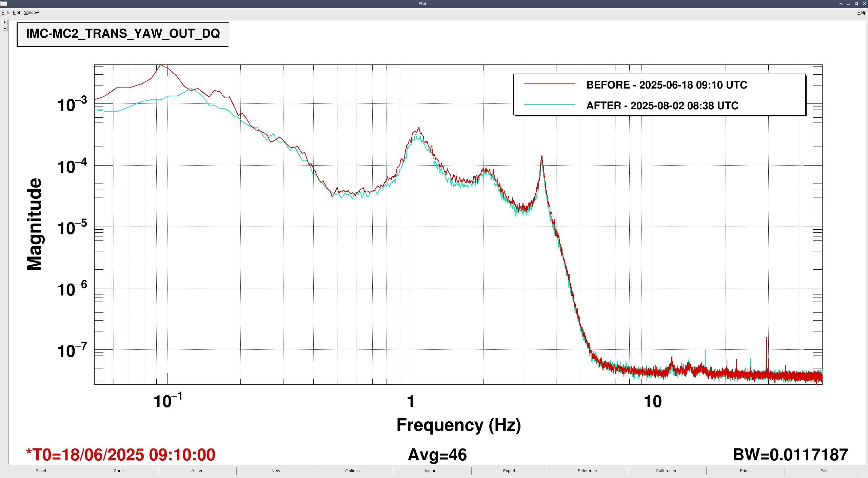Image resolution: width=868 pixels, height=478 pixels.
Task: Click the Active button
Action: point(197,471)
